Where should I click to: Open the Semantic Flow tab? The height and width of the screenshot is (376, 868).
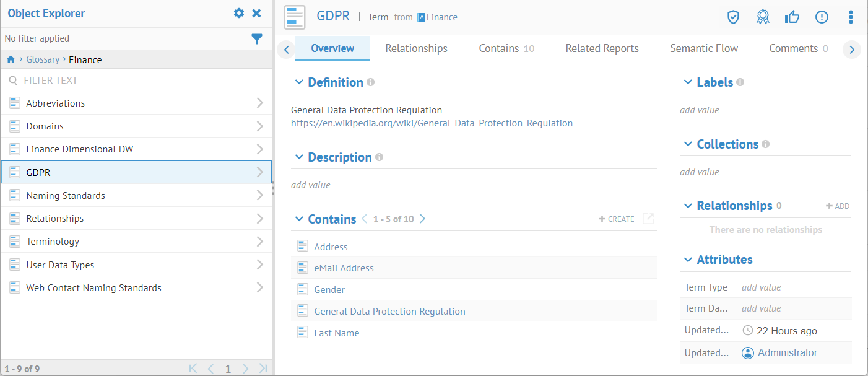(704, 48)
